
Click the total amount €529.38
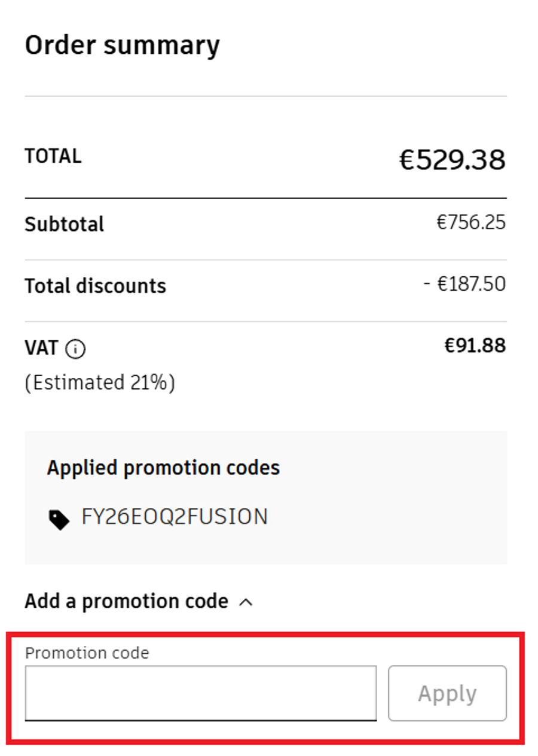point(452,160)
